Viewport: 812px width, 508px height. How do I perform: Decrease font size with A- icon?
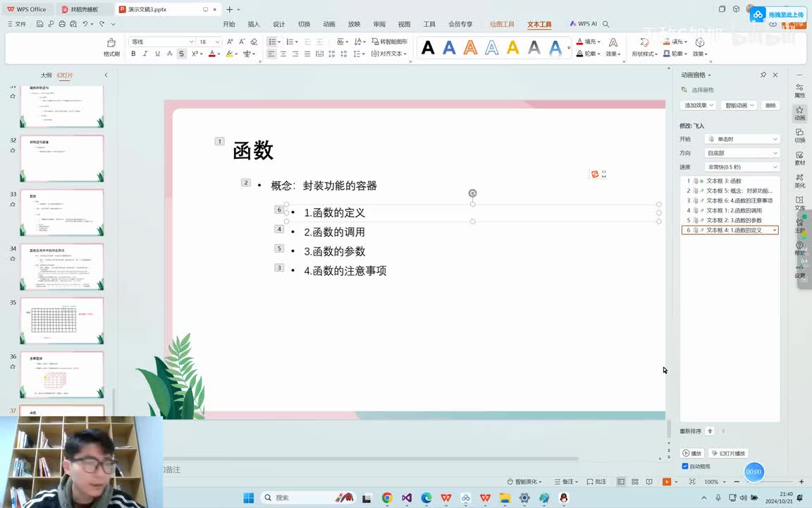242,42
